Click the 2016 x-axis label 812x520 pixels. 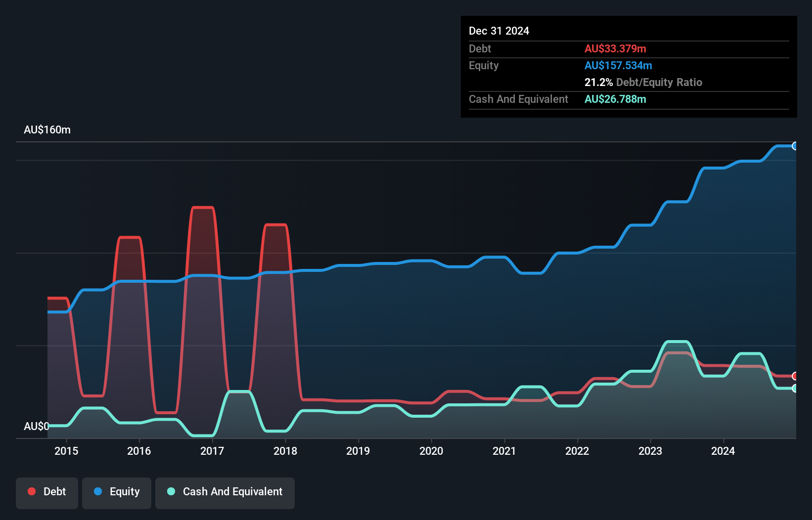pyautogui.click(x=139, y=451)
